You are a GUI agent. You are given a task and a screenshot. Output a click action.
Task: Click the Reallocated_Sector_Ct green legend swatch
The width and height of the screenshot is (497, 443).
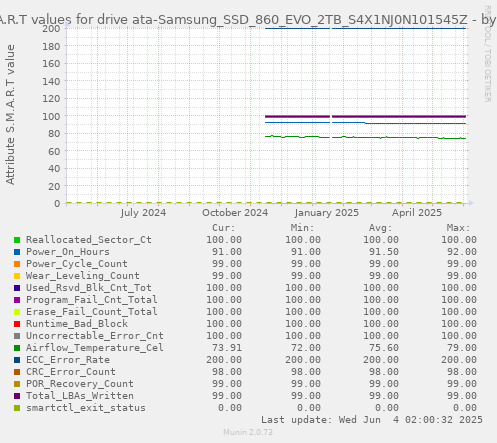click(17, 240)
